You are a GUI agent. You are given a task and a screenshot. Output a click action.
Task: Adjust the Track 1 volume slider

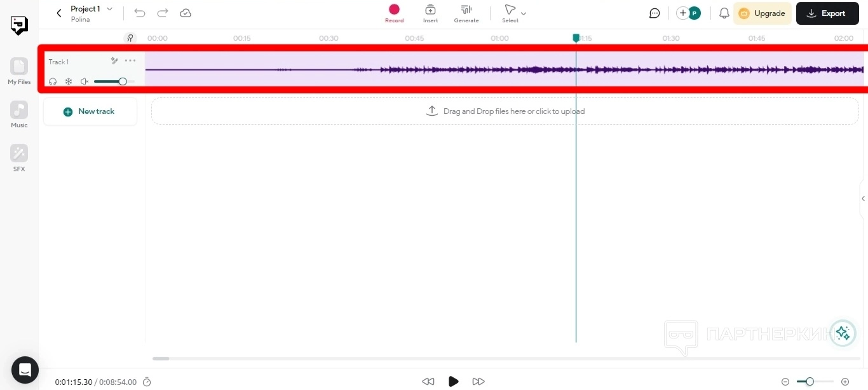(114, 81)
